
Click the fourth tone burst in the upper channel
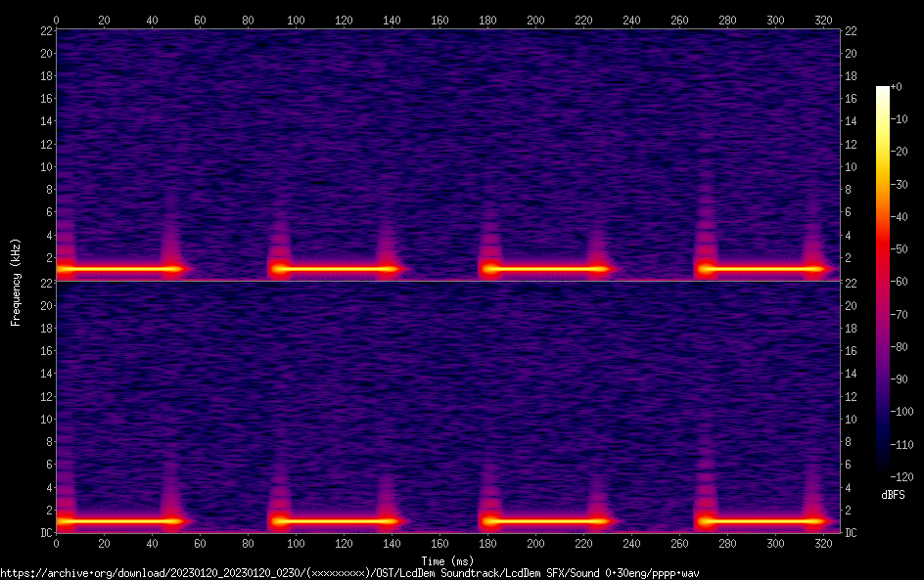point(760,268)
